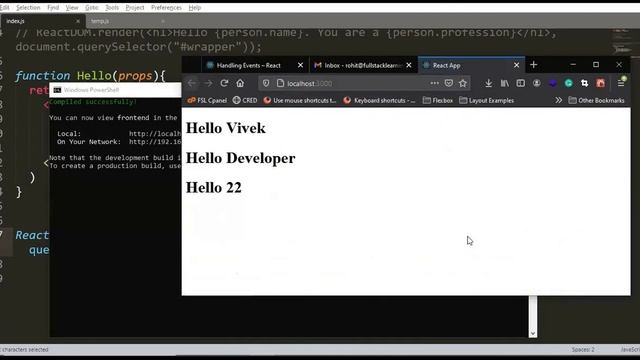Image resolution: width=640 pixels, height=360 pixels.
Task: Open Sublime Find menu
Action: (53, 8)
